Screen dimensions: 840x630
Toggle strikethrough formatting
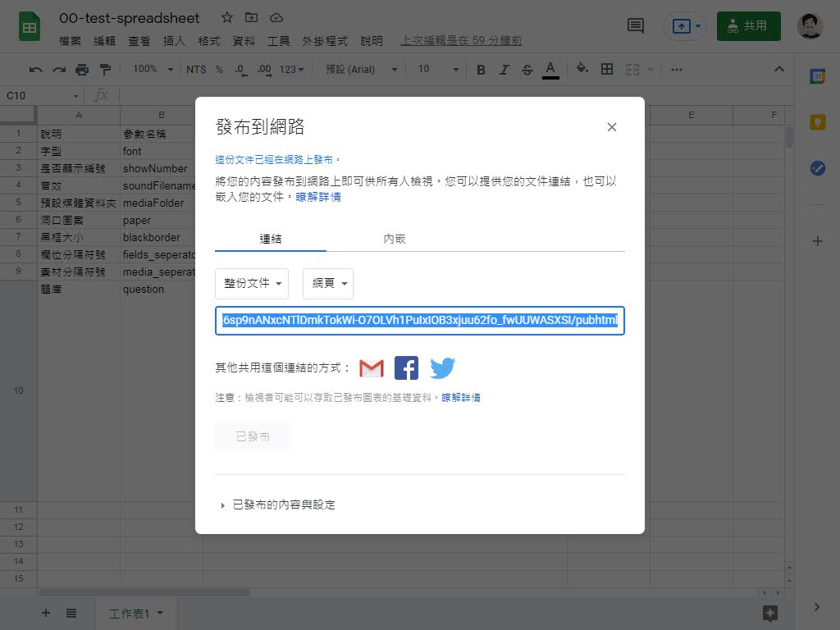point(527,70)
